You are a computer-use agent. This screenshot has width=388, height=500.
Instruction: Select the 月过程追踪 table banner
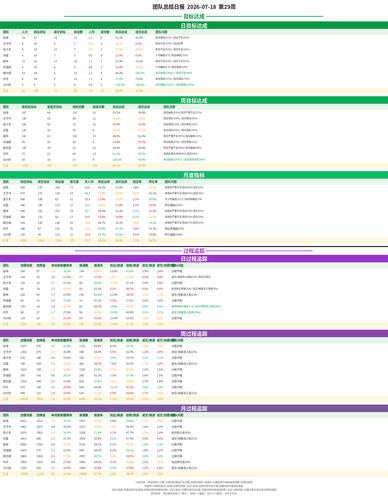[194, 408]
